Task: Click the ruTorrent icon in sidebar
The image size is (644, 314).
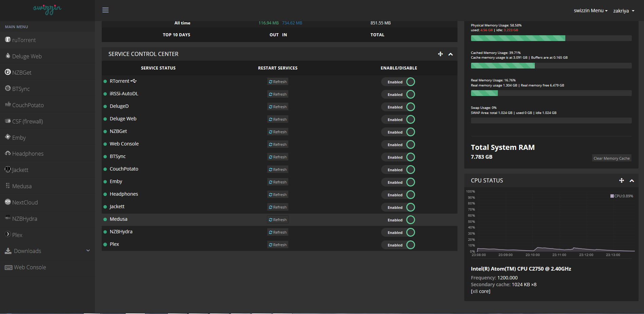Action: coord(8,39)
